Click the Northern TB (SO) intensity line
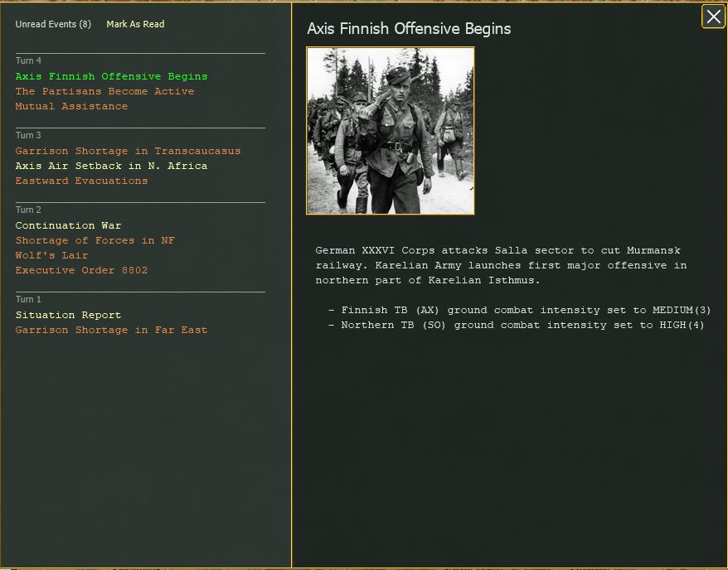This screenshot has width=728, height=570. click(516, 325)
